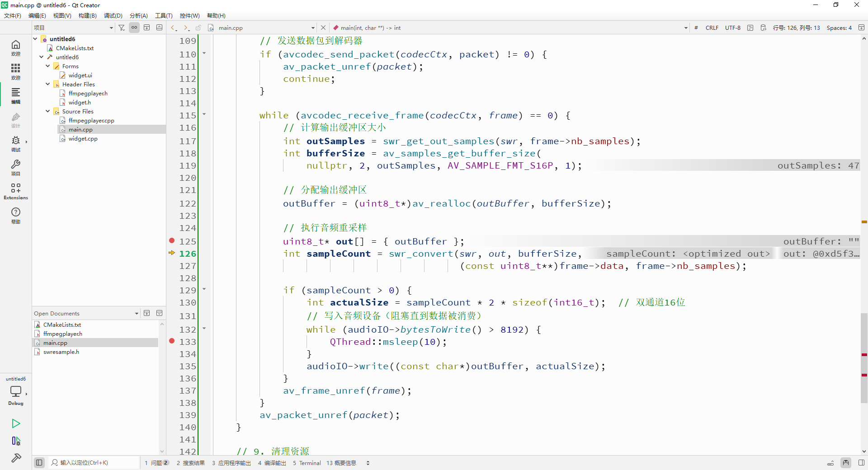
Task: Switch to Debug mode bug icon
Action: click(16, 143)
